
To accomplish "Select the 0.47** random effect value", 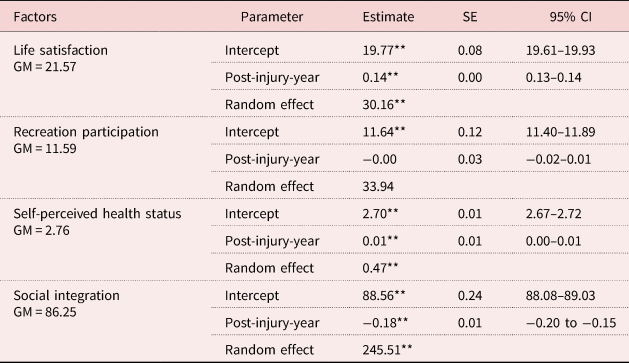I will tap(380, 268).
